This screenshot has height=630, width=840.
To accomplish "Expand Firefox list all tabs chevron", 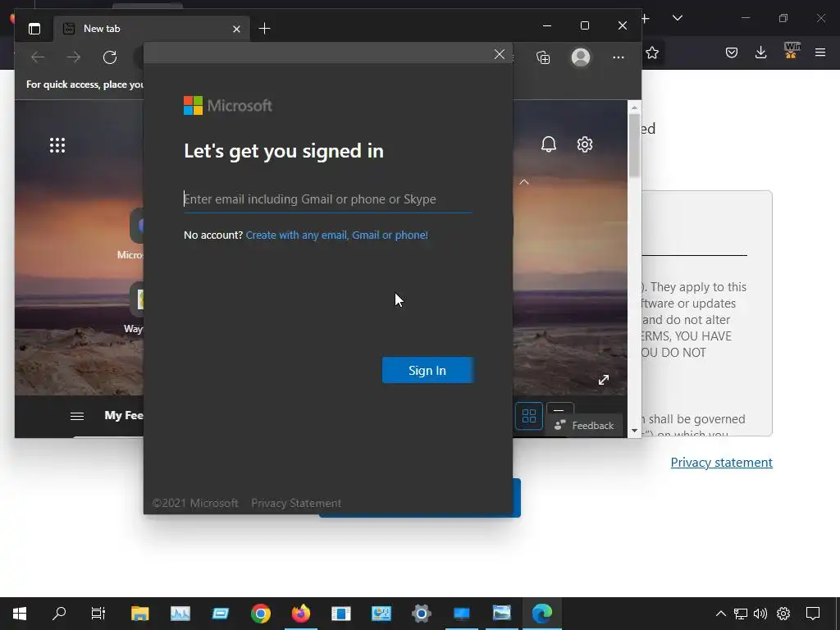I will (677, 18).
